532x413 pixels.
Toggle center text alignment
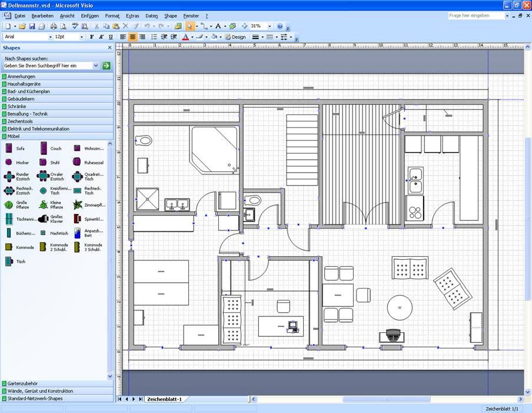[x=132, y=37]
